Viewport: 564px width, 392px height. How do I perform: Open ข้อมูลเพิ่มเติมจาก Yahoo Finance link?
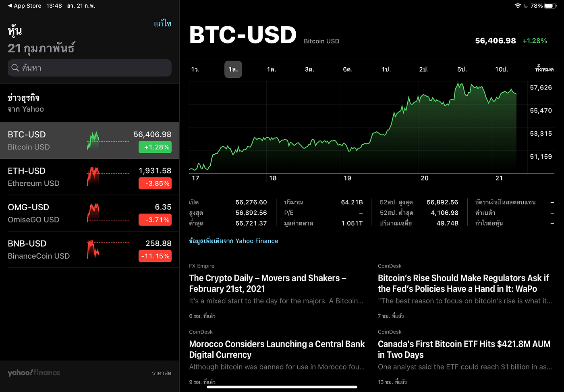[x=234, y=241]
